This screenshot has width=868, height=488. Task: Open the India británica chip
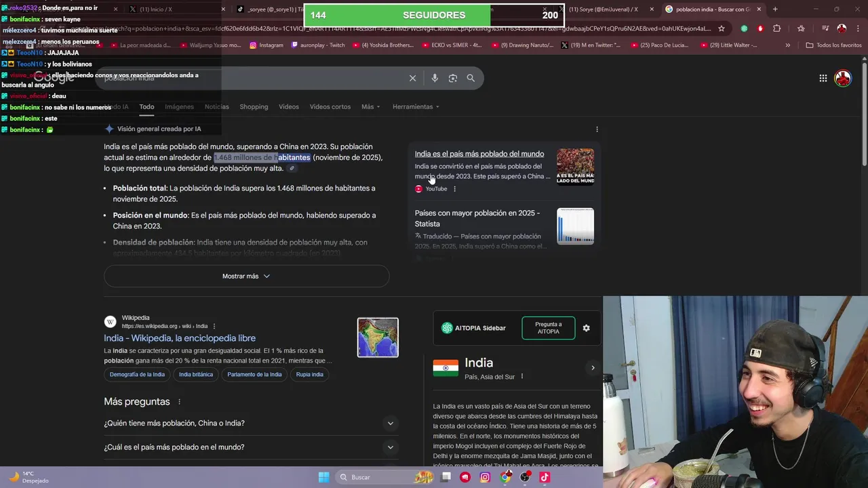196,375
